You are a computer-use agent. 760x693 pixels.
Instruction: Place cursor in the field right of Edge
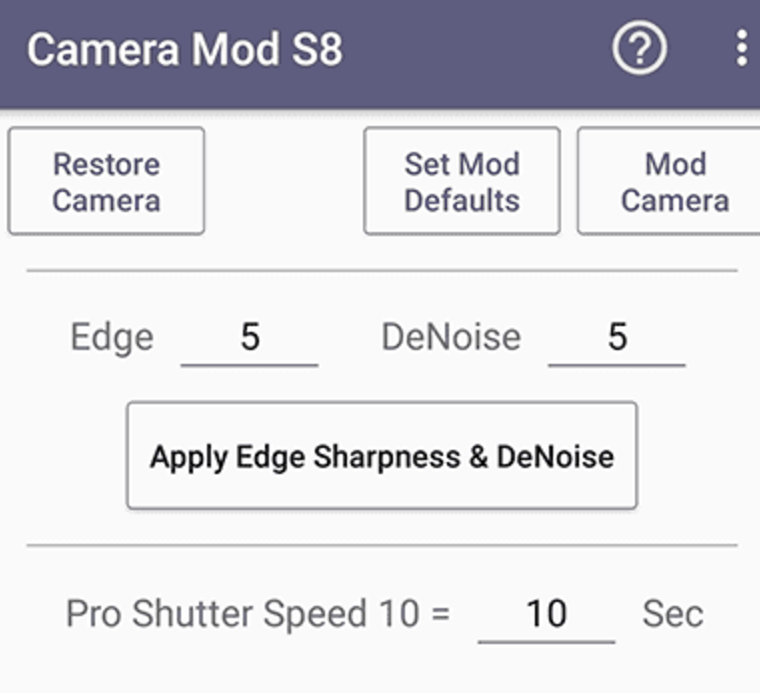(x=249, y=338)
